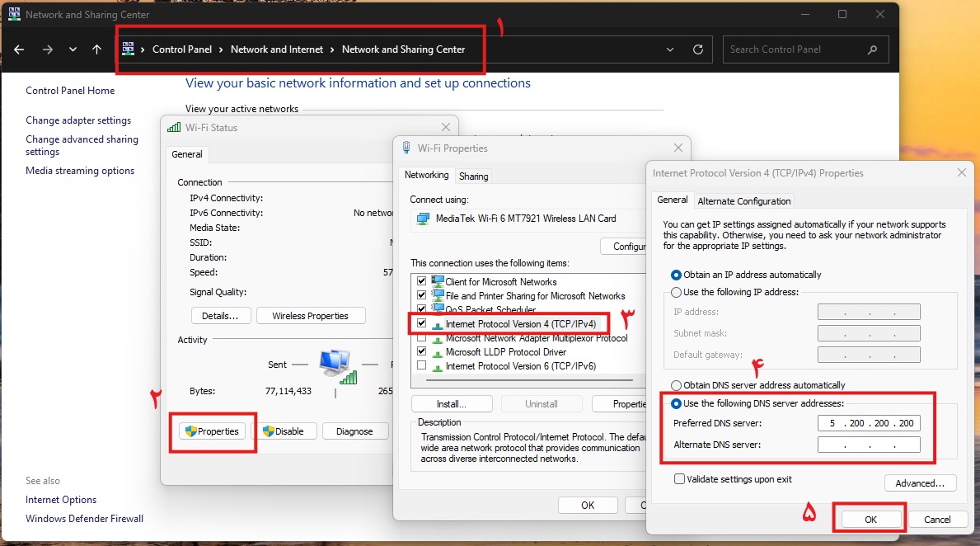Click the Disable button with shield icon
This screenshot has height=546, width=980.
coord(283,431)
